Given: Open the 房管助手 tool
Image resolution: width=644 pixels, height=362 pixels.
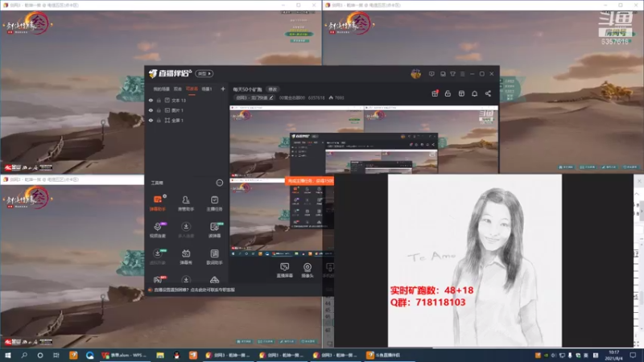Looking at the screenshot, I should [x=186, y=203].
